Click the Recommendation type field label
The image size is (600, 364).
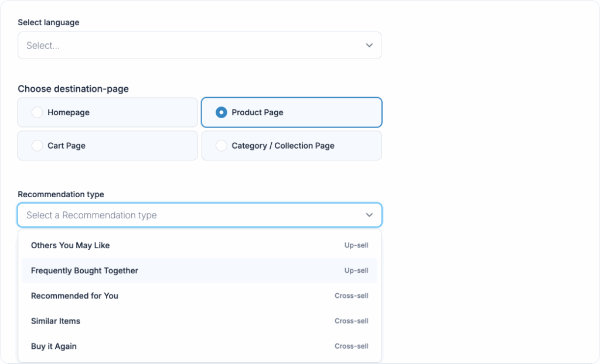pyautogui.click(x=61, y=194)
